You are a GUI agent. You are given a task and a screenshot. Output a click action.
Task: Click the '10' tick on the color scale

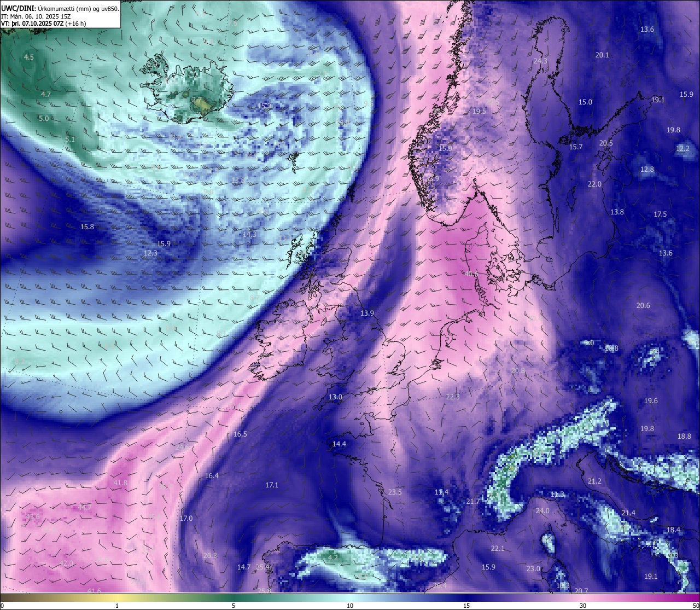350,606
